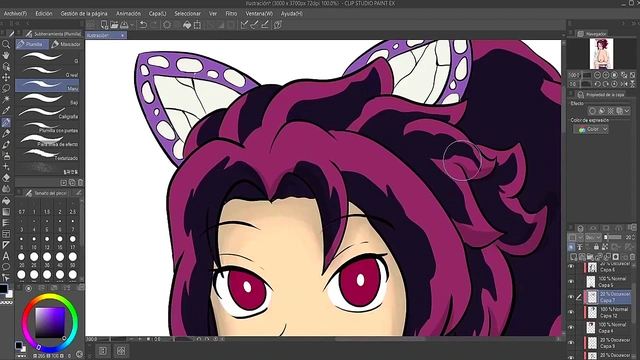The height and width of the screenshot is (360, 640).
Task: Toggle the border effect circle under Efecto
Action: pyautogui.click(x=593, y=111)
